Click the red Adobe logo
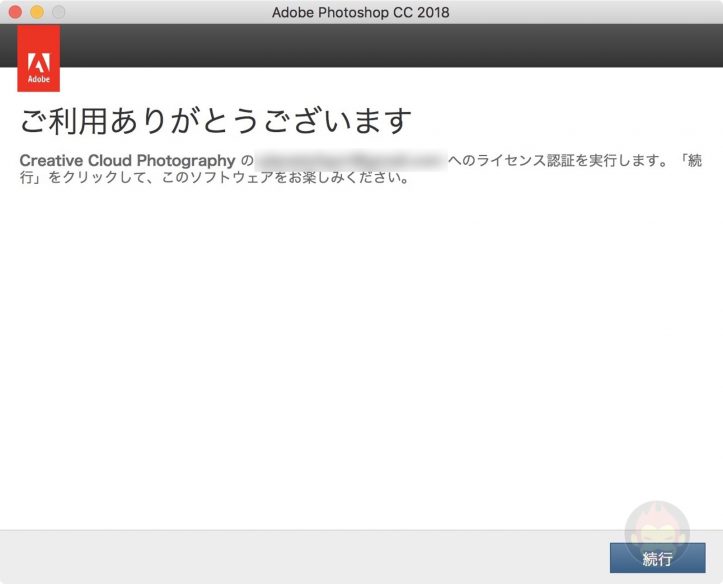The image size is (723, 584). click(x=39, y=59)
